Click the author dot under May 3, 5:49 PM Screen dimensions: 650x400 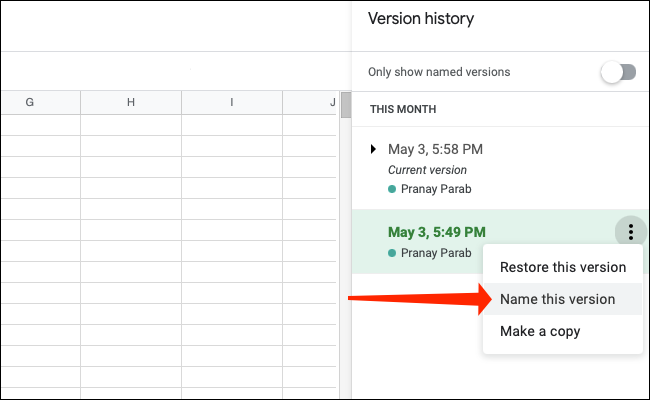(392, 251)
